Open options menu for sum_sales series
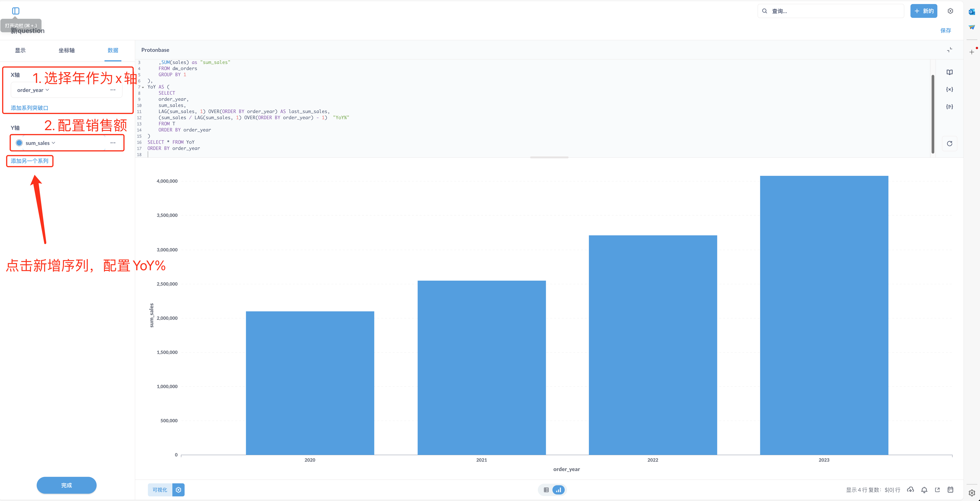Screen dimensions: 980x501 pos(113,143)
